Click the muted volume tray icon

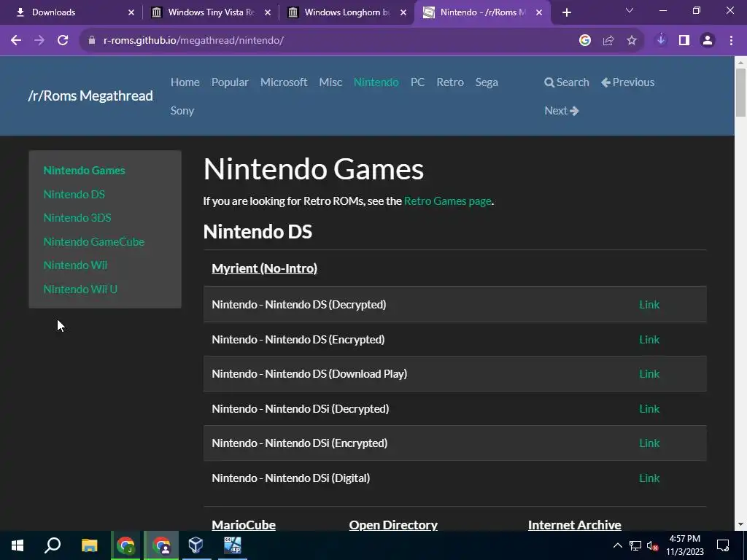point(652,545)
